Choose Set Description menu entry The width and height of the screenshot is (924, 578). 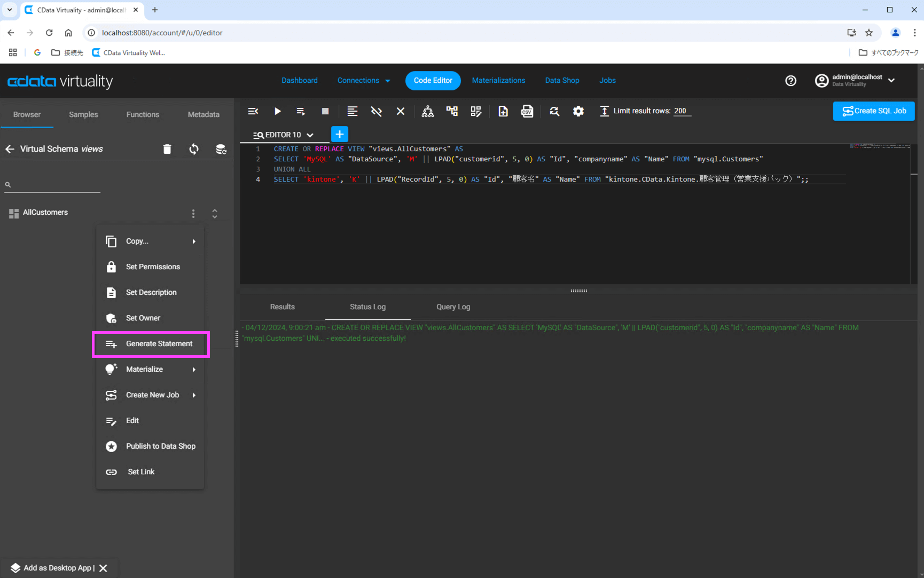click(150, 293)
